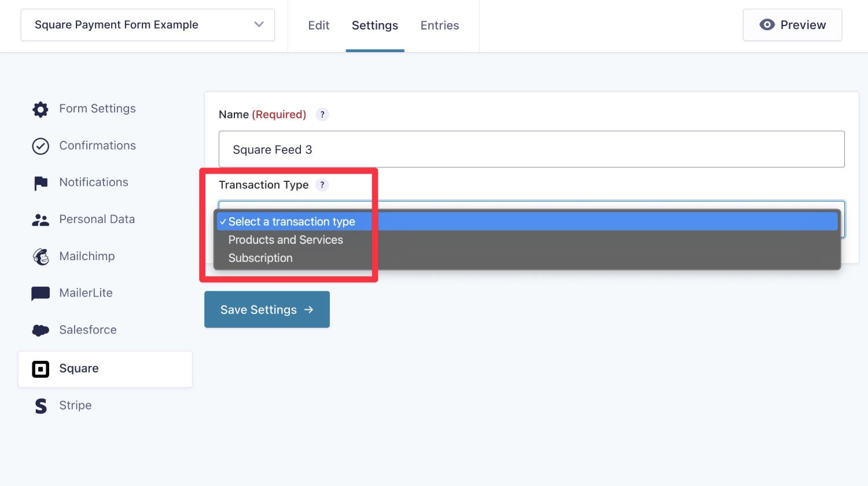Click the Notifications flag icon
This screenshot has width=868, height=486.
pyautogui.click(x=41, y=183)
